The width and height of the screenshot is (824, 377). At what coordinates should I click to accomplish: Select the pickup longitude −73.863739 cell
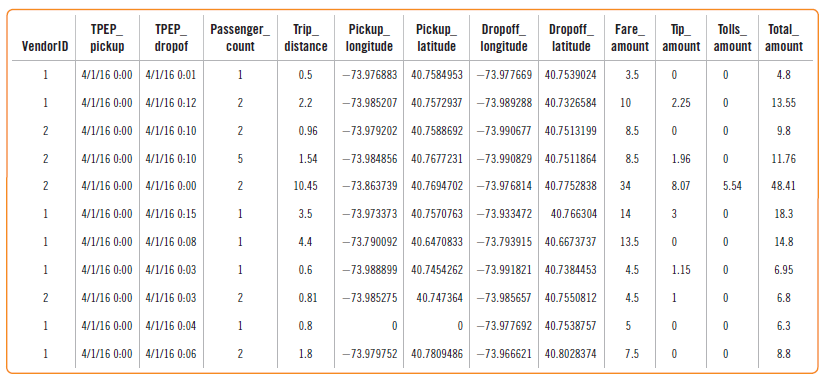pyautogui.click(x=370, y=186)
